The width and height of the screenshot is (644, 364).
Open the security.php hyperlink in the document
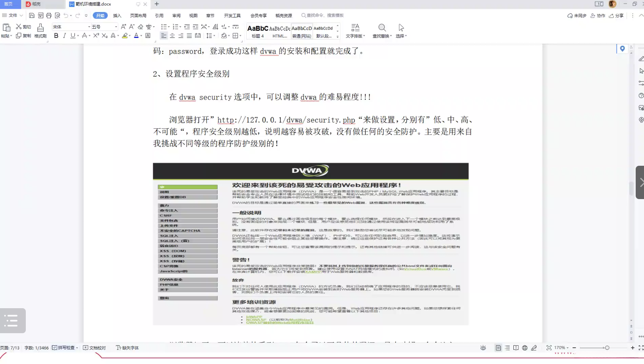(x=286, y=120)
